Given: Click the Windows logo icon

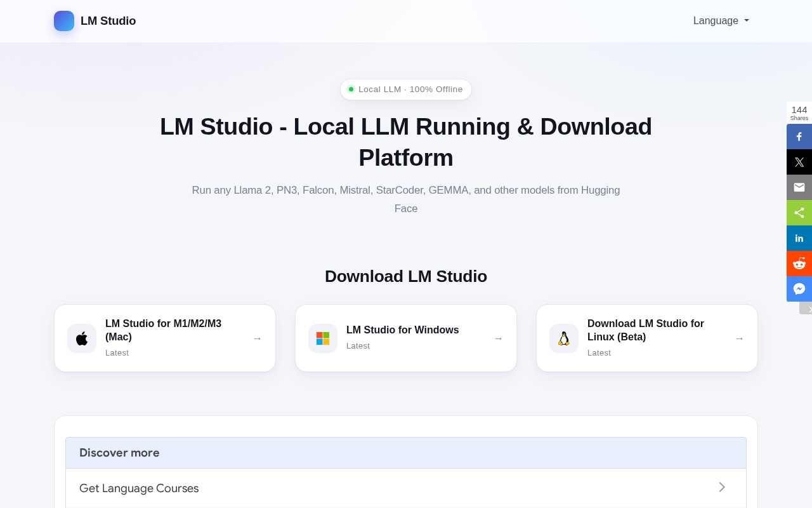Looking at the screenshot, I should tap(323, 338).
